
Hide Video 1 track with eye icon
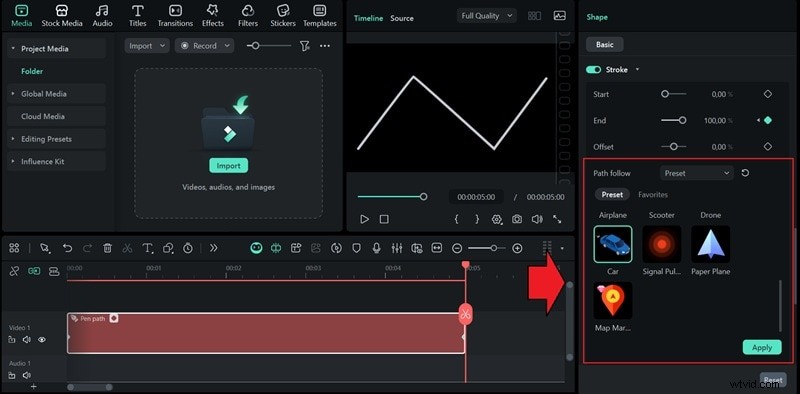42,339
